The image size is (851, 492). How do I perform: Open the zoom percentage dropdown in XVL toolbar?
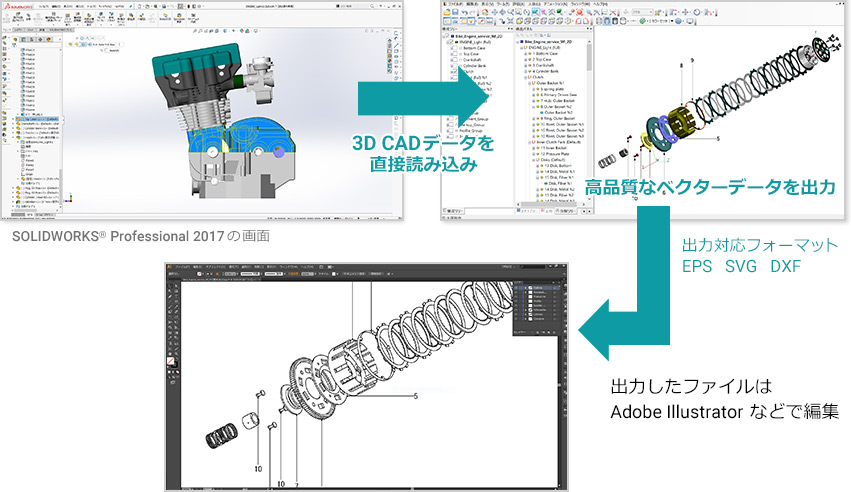click(651, 12)
